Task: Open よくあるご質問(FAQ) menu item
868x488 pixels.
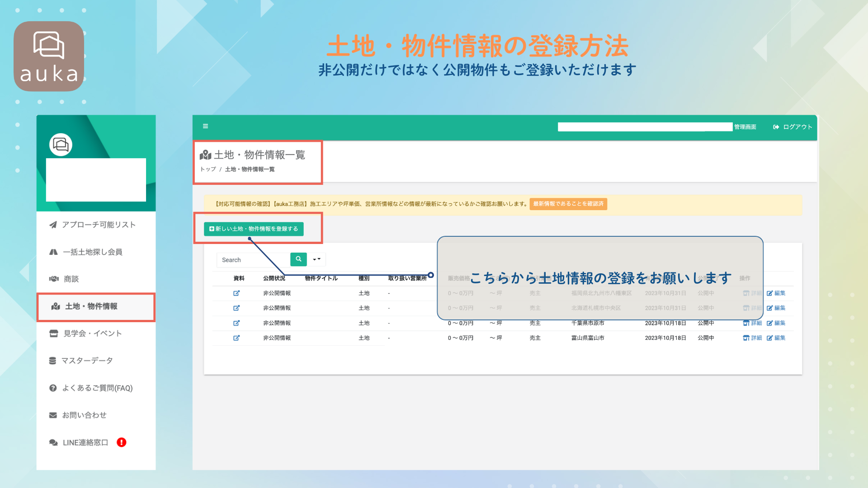Action: point(96,388)
